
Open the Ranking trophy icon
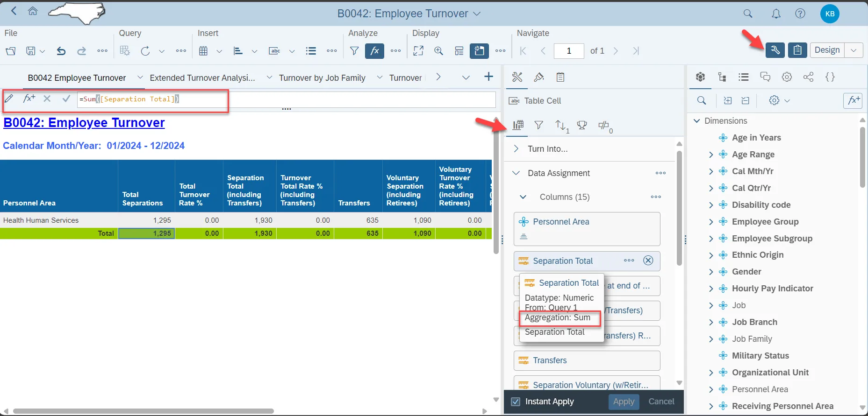(x=582, y=125)
